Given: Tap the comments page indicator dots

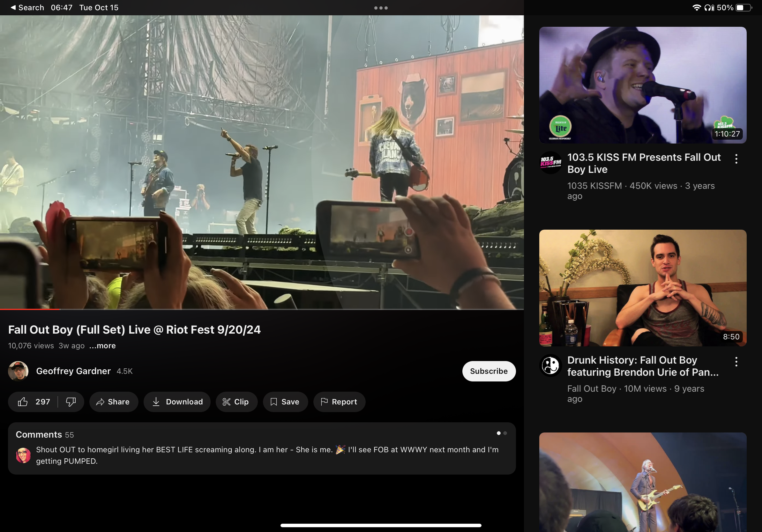Looking at the screenshot, I should point(502,433).
